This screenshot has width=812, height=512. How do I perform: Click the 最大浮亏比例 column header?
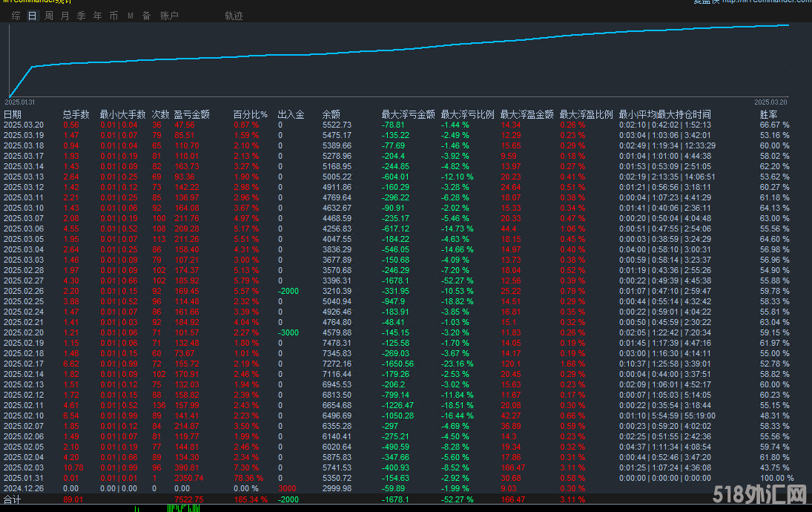(468, 114)
